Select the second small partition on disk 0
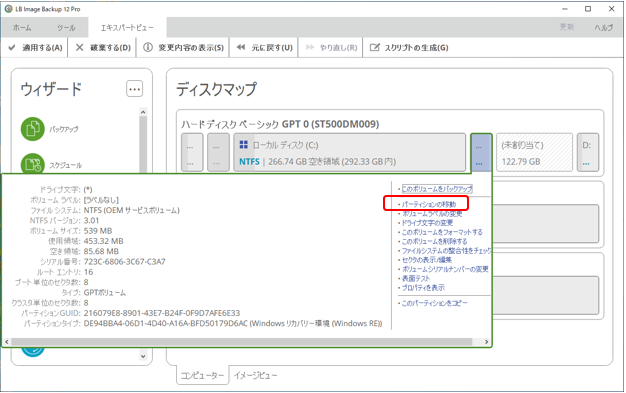Screen dimensions: 626x393 click(x=218, y=153)
